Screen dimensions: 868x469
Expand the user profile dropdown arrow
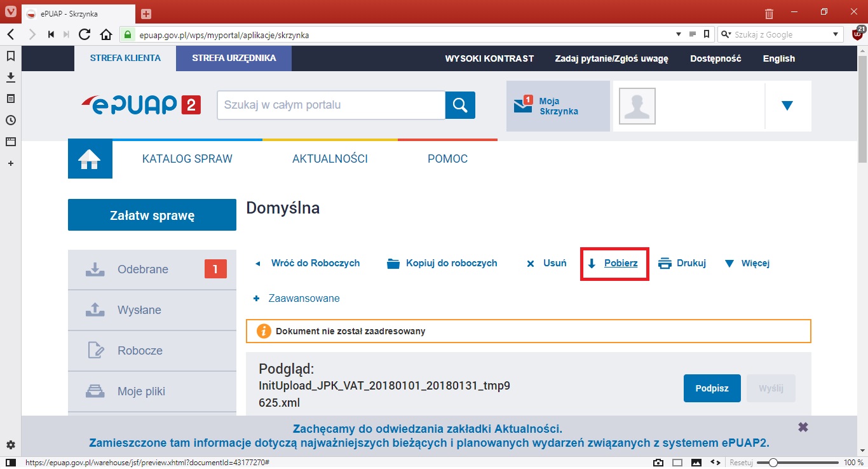(x=787, y=106)
